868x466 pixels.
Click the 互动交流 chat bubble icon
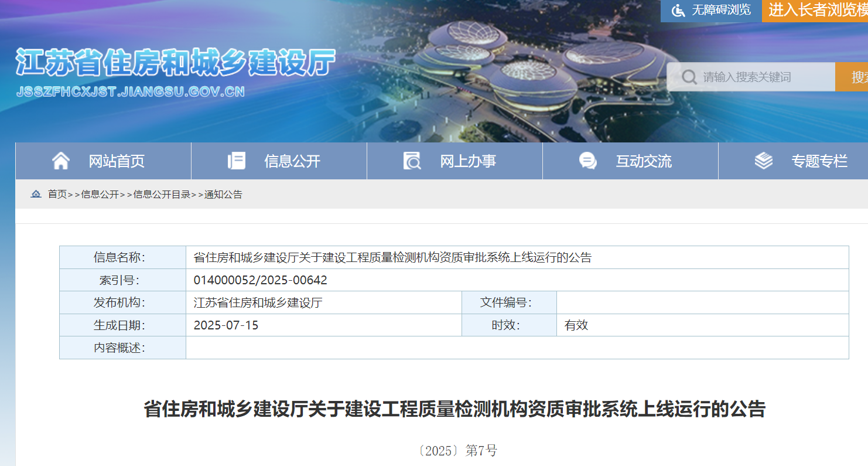[x=588, y=161]
